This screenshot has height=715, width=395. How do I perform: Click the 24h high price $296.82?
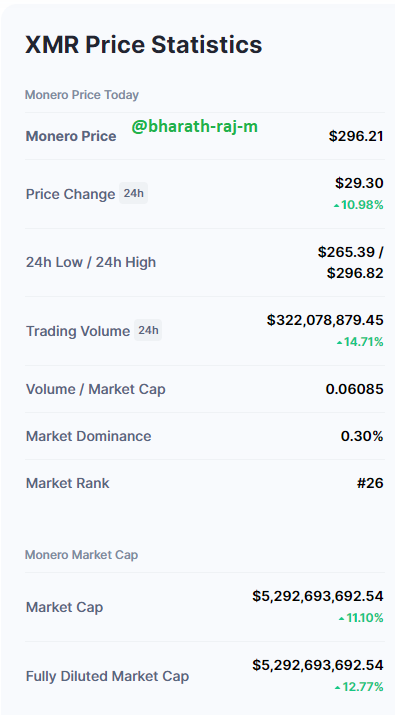(355, 273)
